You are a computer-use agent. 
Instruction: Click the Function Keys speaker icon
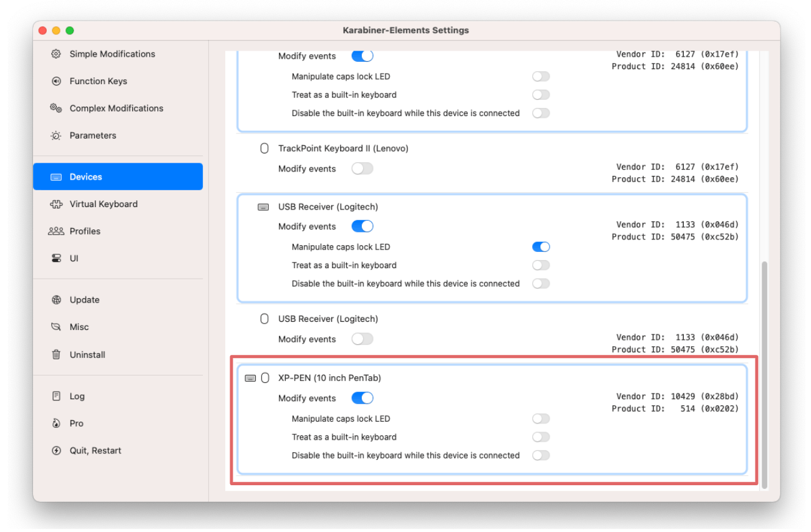(x=56, y=81)
